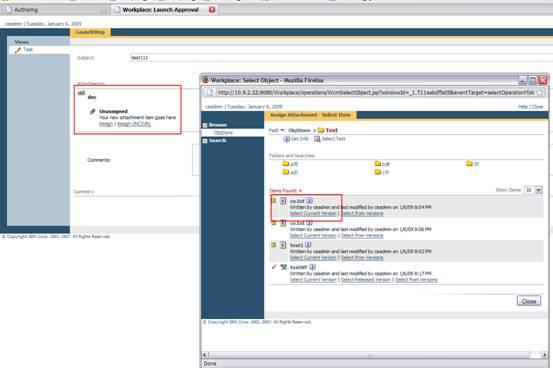The image size is (553, 368).
Task: Click the document icon for ce.txt 8:06 PM
Action: pyautogui.click(x=283, y=223)
